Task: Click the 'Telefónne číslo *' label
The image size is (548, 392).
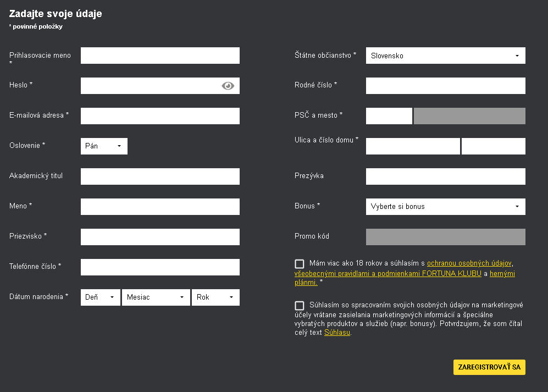Action: click(35, 267)
